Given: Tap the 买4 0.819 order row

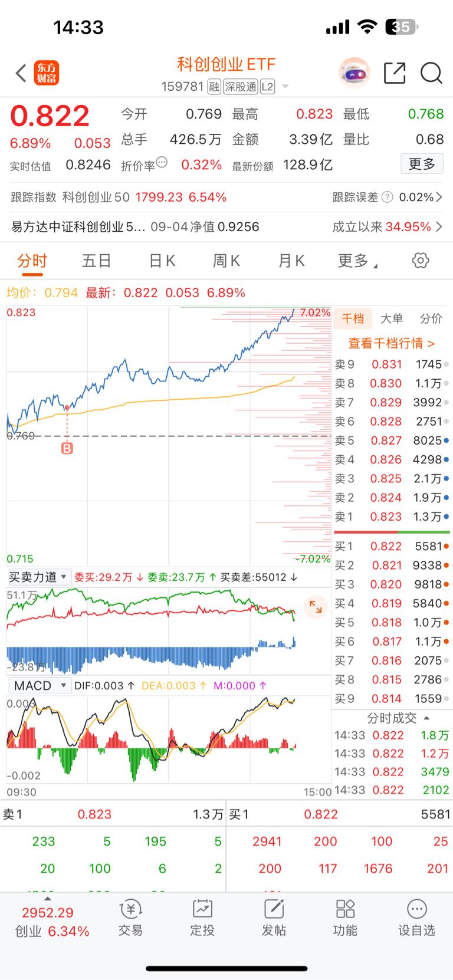Looking at the screenshot, I should [x=392, y=603].
